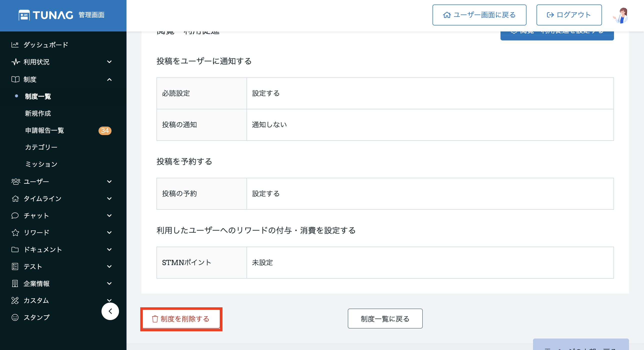The image size is (644, 350).
Task: Click the TUNAG logo icon
Action: click(x=24, y=15)
